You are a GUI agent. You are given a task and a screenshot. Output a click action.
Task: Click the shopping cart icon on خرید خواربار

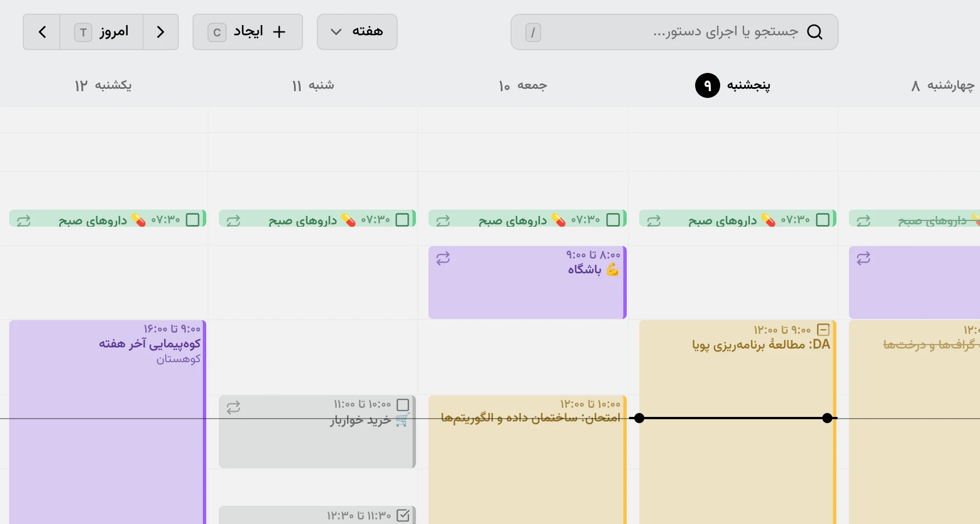click(402, 420)
